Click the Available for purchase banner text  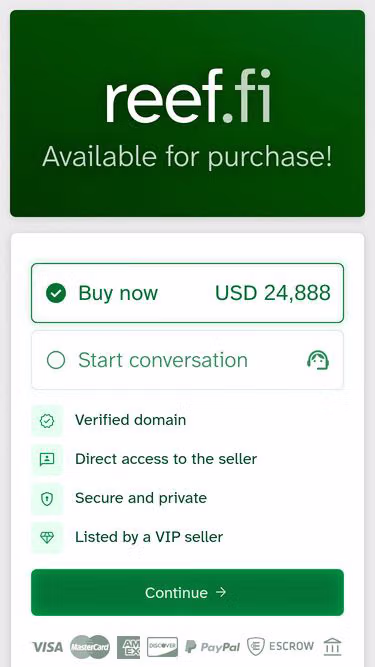pos(187,157)
